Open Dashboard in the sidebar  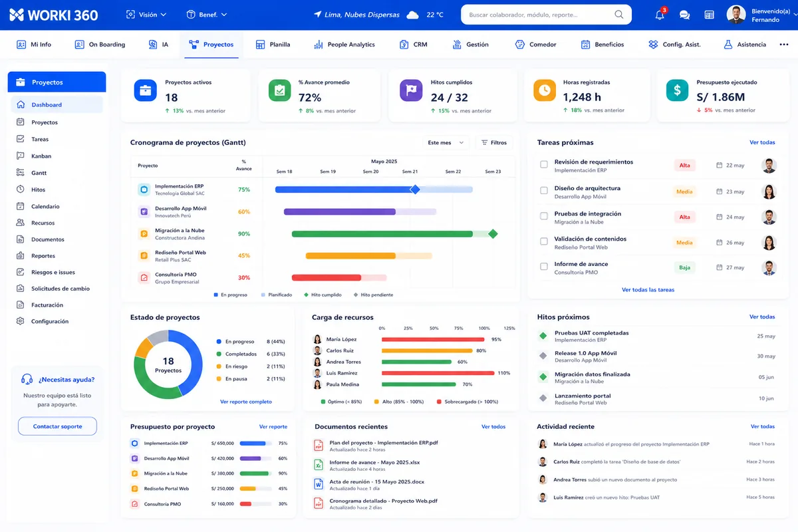[x=57, y=104]
